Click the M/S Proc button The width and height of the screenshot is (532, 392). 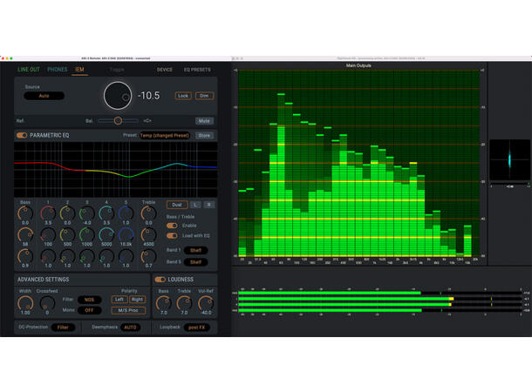tap(128, 310)
